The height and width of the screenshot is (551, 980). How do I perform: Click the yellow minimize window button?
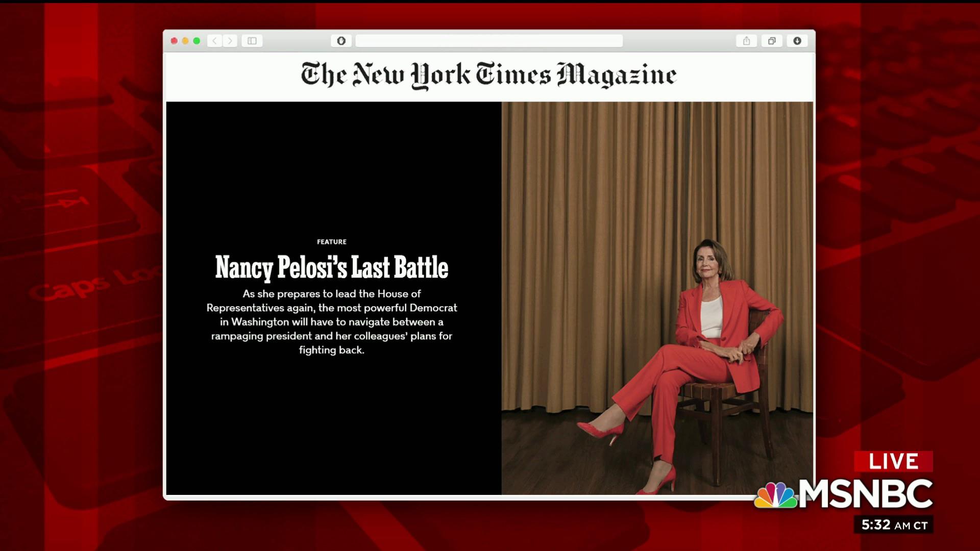click(x=185, y=41)
